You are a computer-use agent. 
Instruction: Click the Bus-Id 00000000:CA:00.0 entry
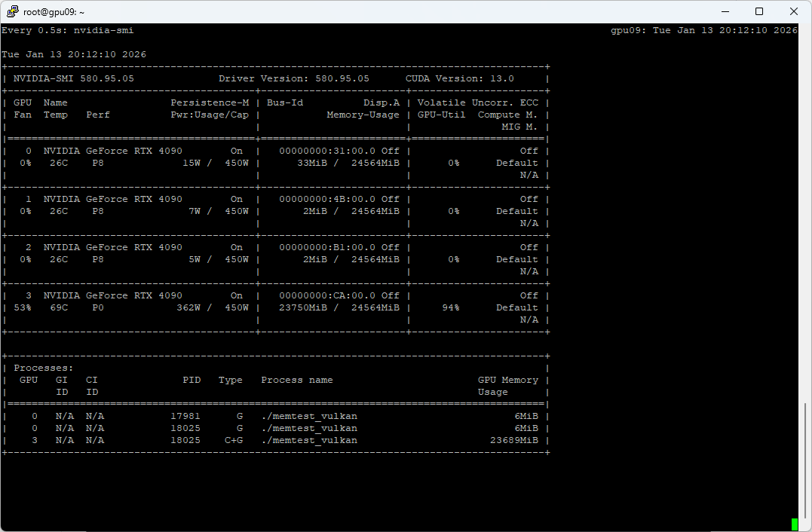coord(327,295)
